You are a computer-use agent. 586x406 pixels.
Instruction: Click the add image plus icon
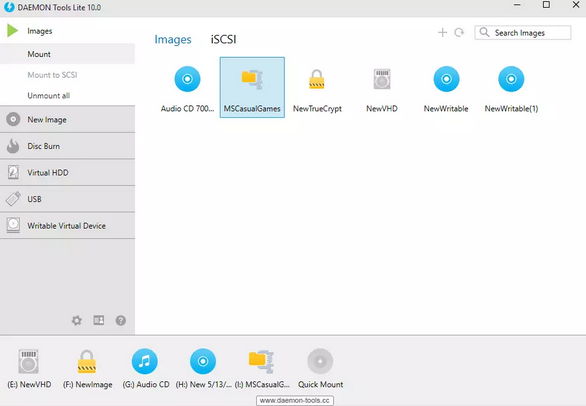click(x=442, y=33)
